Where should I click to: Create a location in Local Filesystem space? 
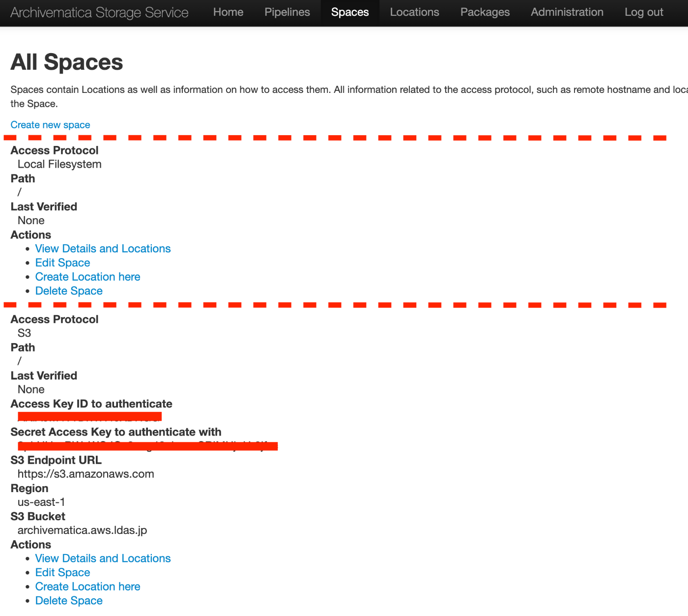tap(87, 277)
